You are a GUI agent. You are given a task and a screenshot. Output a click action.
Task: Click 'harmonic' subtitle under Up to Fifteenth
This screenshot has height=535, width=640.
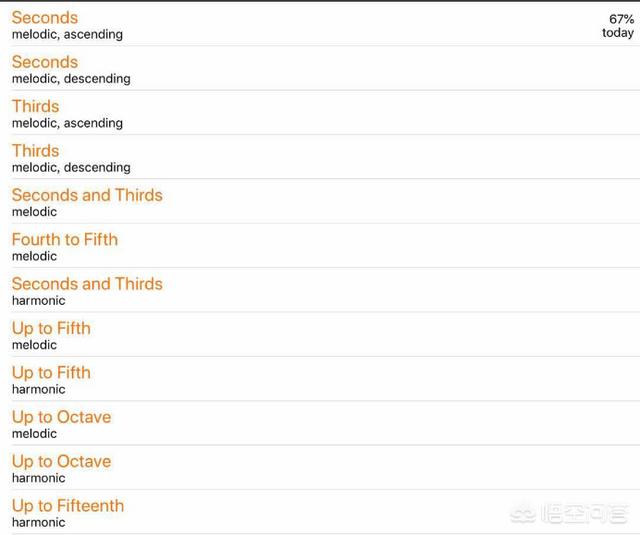pyautogui.click(x=38, y=523)
